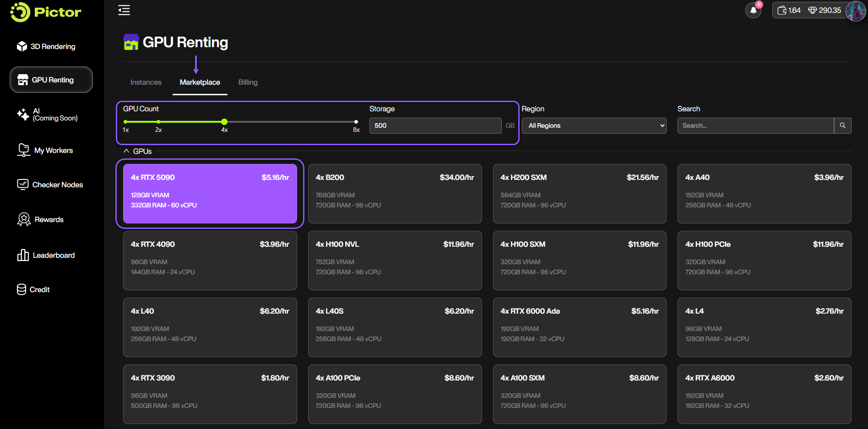Click the Pictor logo

click(x=46, y=12)
